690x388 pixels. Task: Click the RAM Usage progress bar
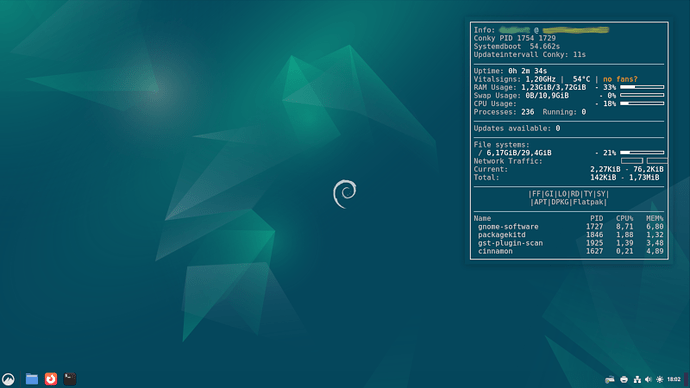click(x=642, y=87)
